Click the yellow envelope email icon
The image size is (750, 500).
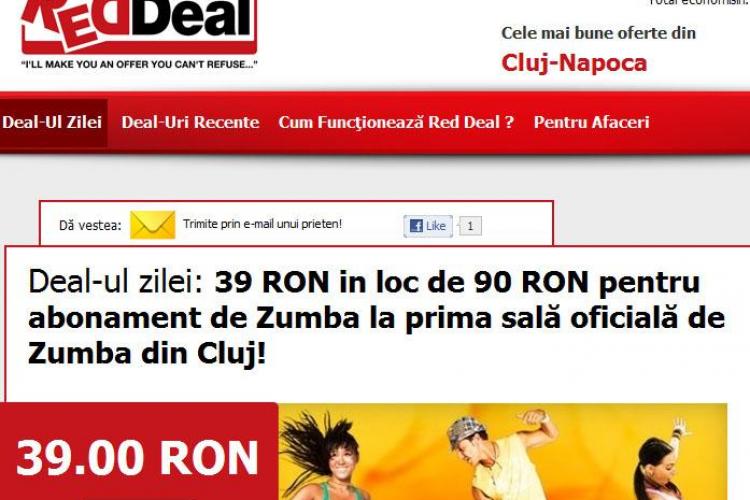coord(153,224)
